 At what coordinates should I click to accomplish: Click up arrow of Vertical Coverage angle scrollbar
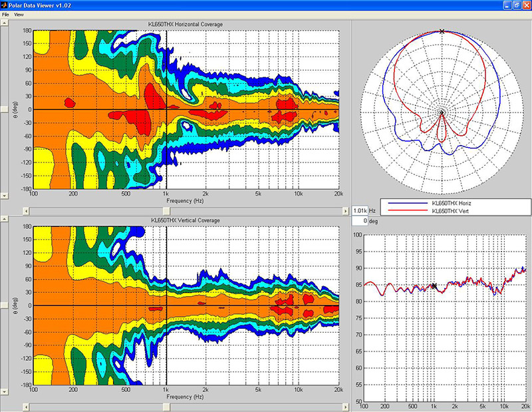[x=4, y=218]
